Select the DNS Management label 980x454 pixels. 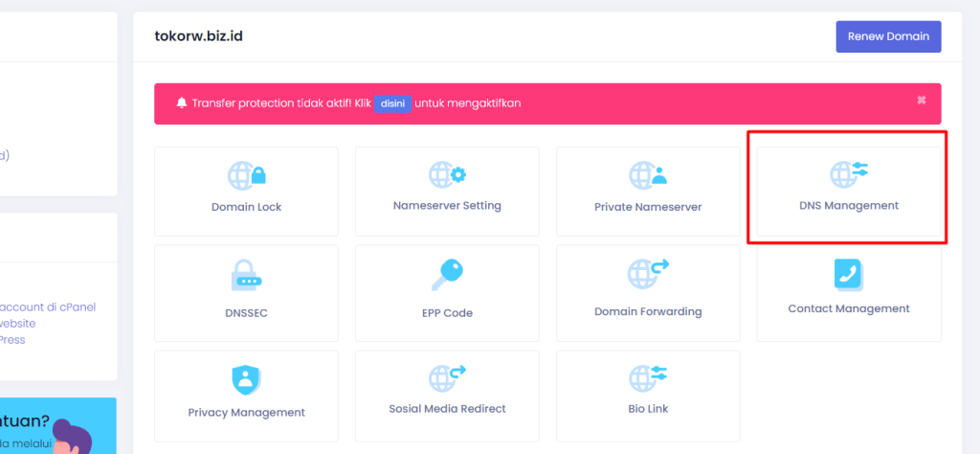coord(849,205)
